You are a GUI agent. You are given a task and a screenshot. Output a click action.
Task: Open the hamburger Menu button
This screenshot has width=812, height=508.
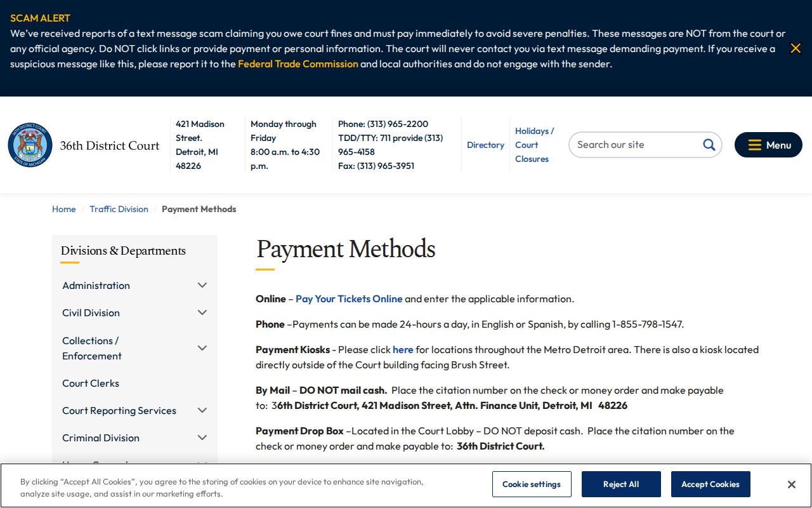click(x=768, y=145)
